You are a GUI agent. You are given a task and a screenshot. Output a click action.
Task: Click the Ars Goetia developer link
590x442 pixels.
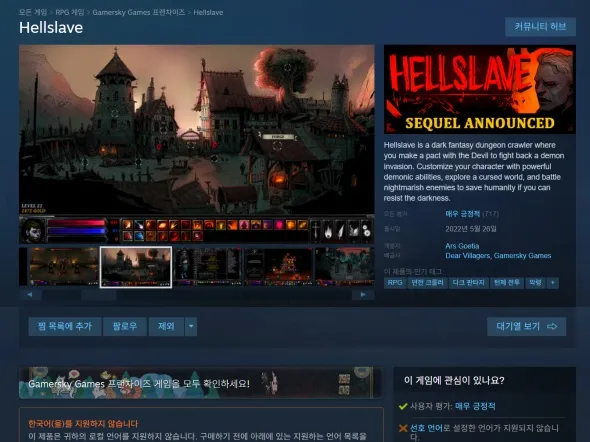coord(462,246)
